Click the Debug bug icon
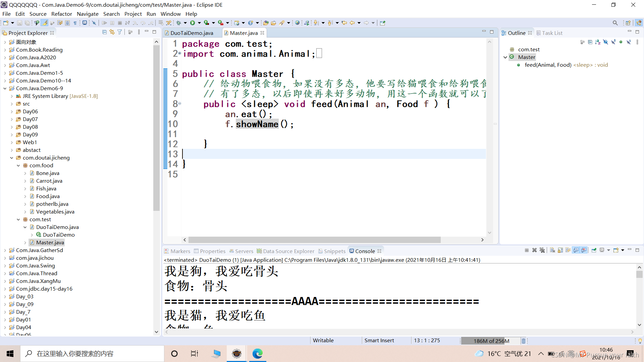Image resolution: width=644 pixels, height=362 pixels. pos(179,23)
